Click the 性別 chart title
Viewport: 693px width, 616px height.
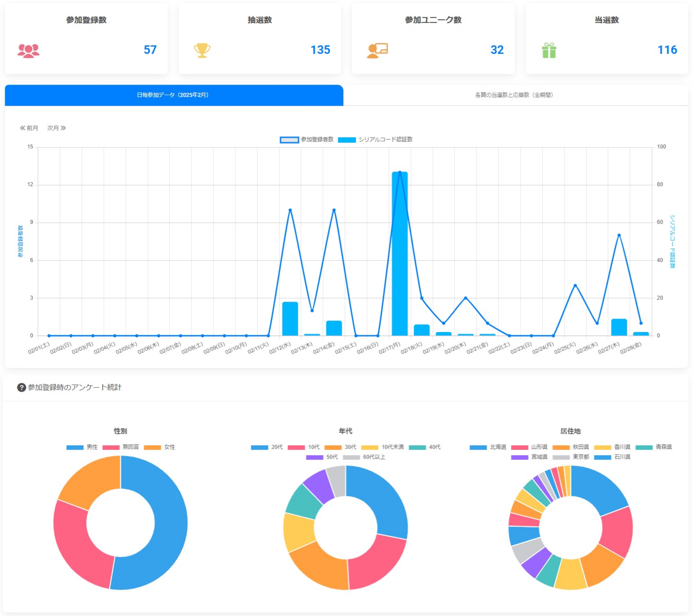coord(120,431)
